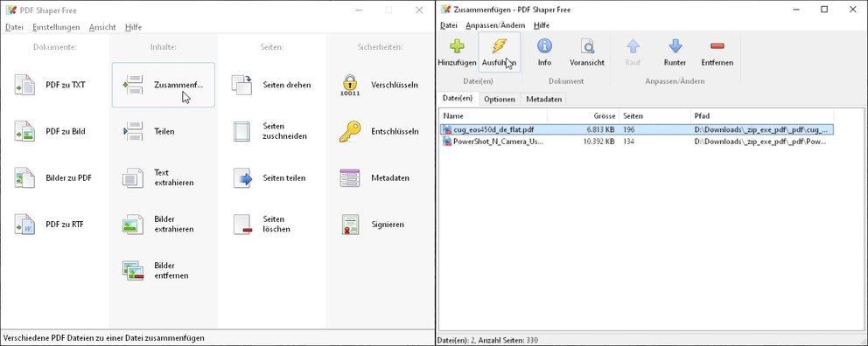Maximize the Zusammenfügen window

click(824, 10)
